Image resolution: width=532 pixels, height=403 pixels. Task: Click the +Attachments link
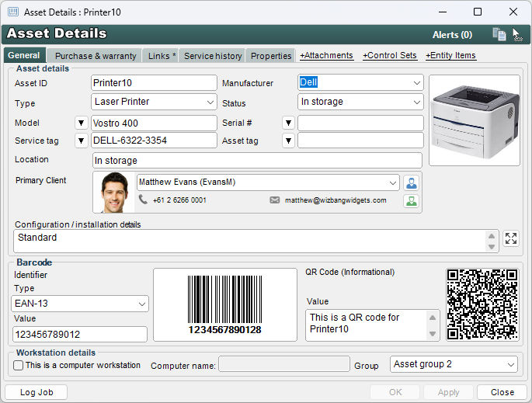[326, 55]
